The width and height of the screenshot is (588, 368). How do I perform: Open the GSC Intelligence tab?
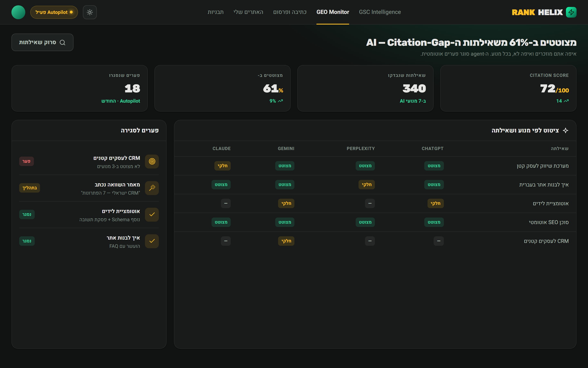380,12
